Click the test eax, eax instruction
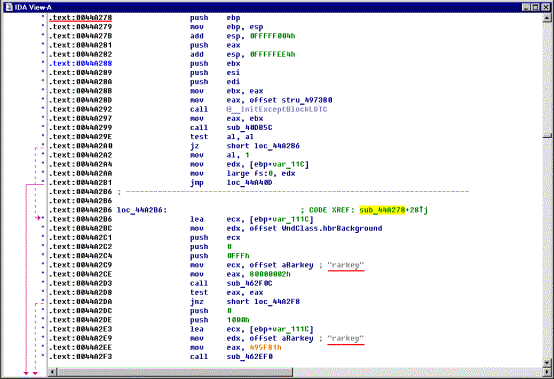 (x=226, y=292)
